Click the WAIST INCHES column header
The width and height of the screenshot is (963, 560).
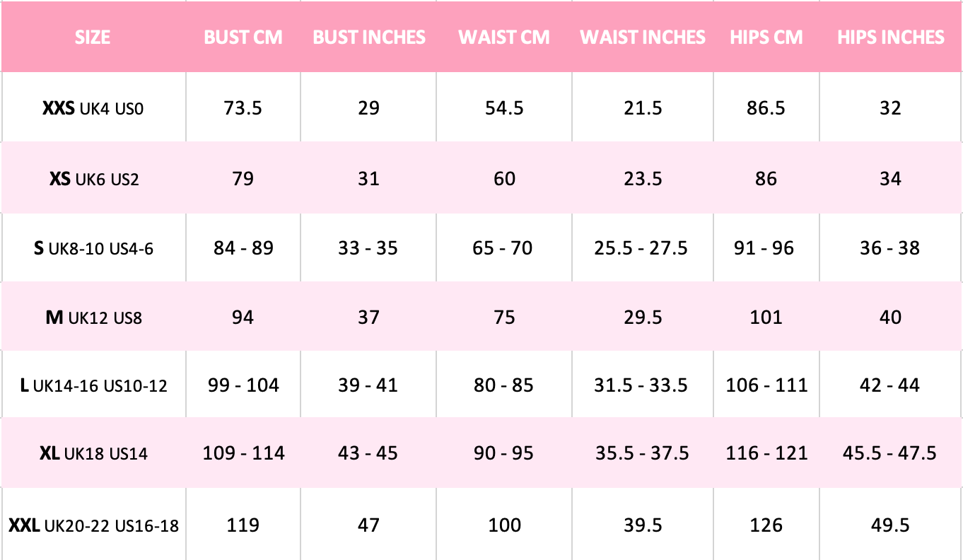(643, 37)
